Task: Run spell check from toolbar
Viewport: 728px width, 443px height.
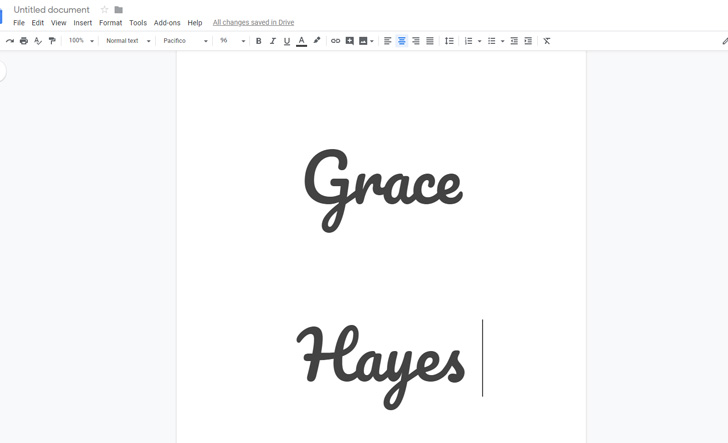Action: (x=38, y=41)
